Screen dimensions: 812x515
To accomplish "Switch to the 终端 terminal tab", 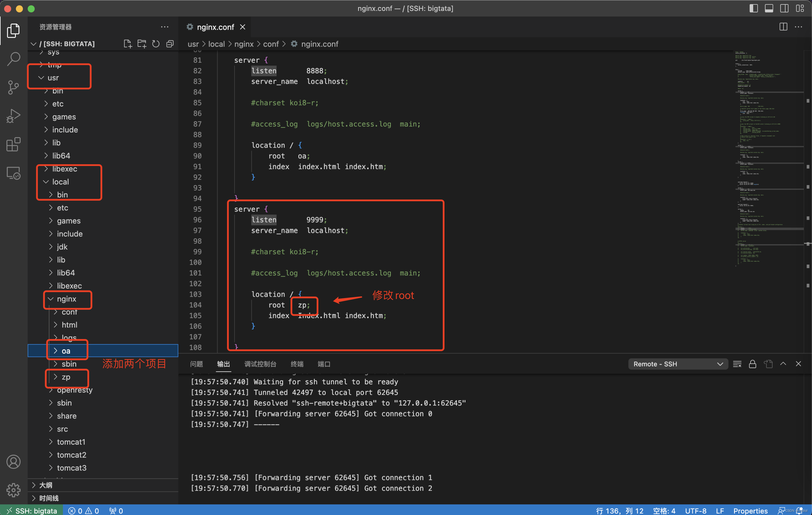I will pyautogui.click(x=297, y=364).
